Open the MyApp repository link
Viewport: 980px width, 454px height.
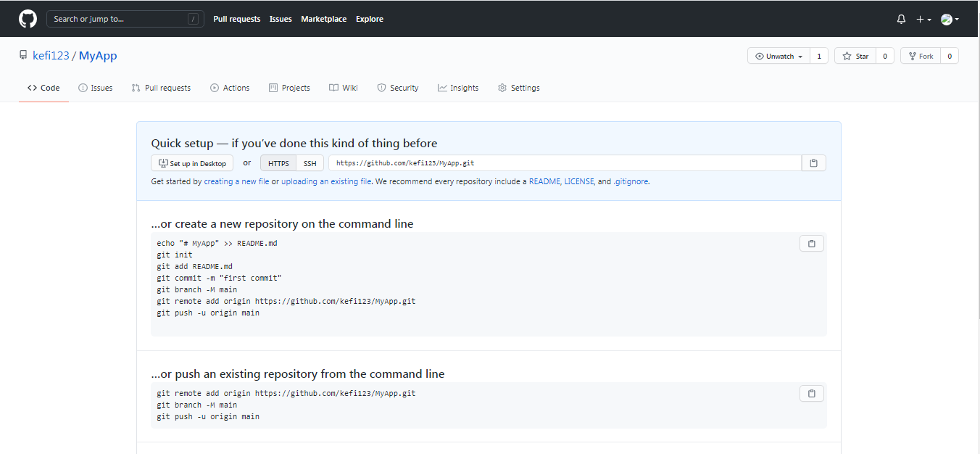pyautogui.click(x=98, y=56)
